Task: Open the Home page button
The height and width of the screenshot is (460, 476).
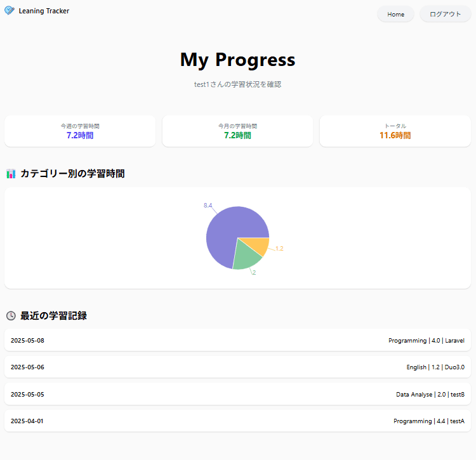Action: 395,14
